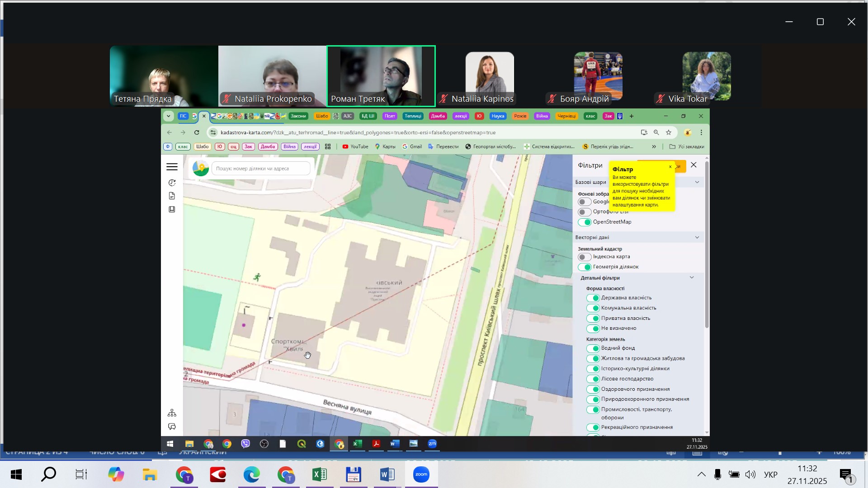Collapse the Векторні дані section
Image resolution: width=868 pixels, height=488 pixels.
click(x=697, y=237)
